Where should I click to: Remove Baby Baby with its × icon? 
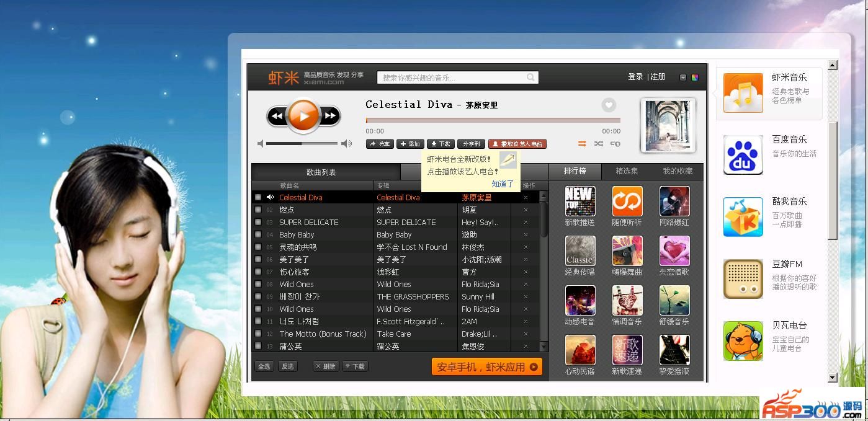click(x=526, y=235)
